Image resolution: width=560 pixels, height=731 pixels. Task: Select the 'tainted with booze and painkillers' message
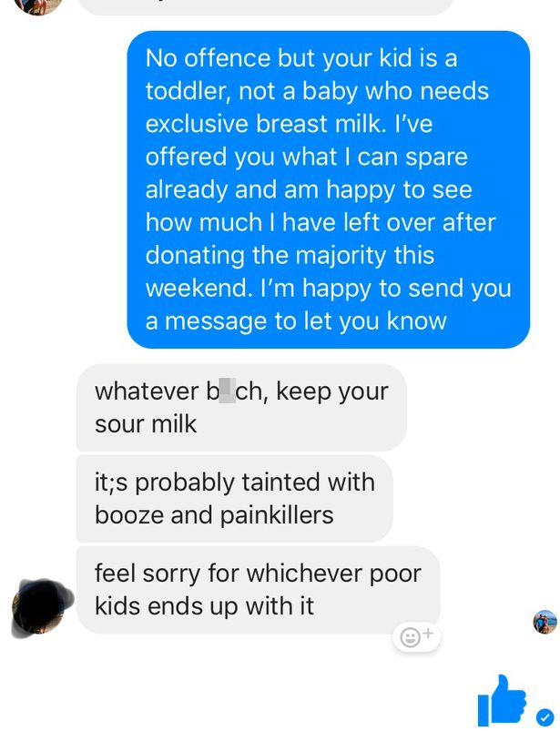(235, 498)
